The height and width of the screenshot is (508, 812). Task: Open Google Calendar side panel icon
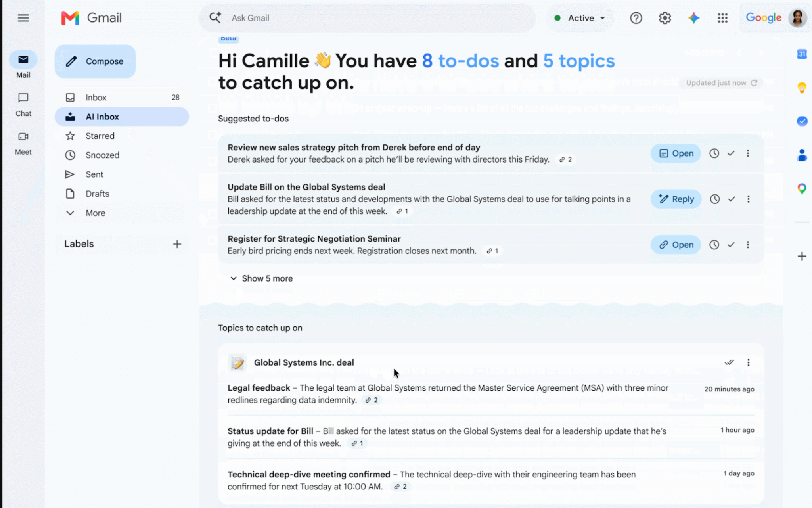(x=802, y=54)
